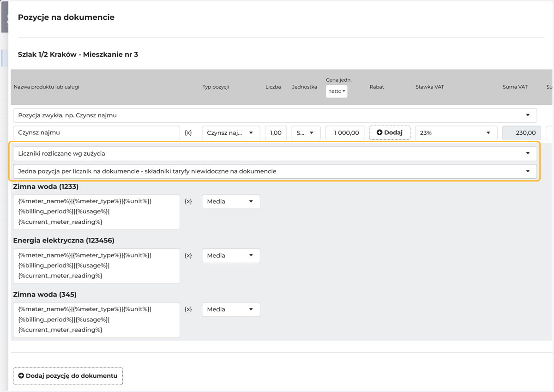Open {x} variables for Zimna woda (345)

point(188,309)
